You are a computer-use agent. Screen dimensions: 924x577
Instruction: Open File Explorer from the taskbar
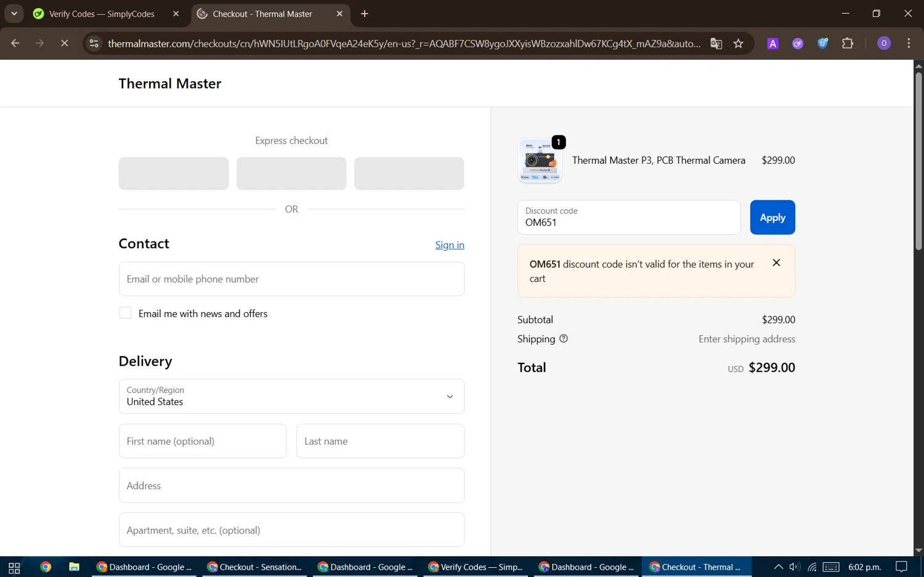pos(74,567)
